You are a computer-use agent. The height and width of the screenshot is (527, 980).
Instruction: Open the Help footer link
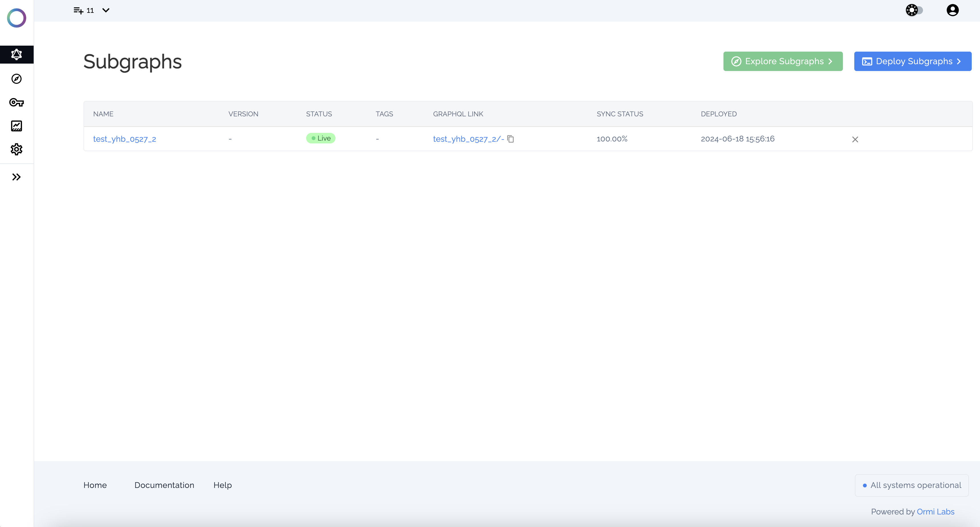(223, 485)
